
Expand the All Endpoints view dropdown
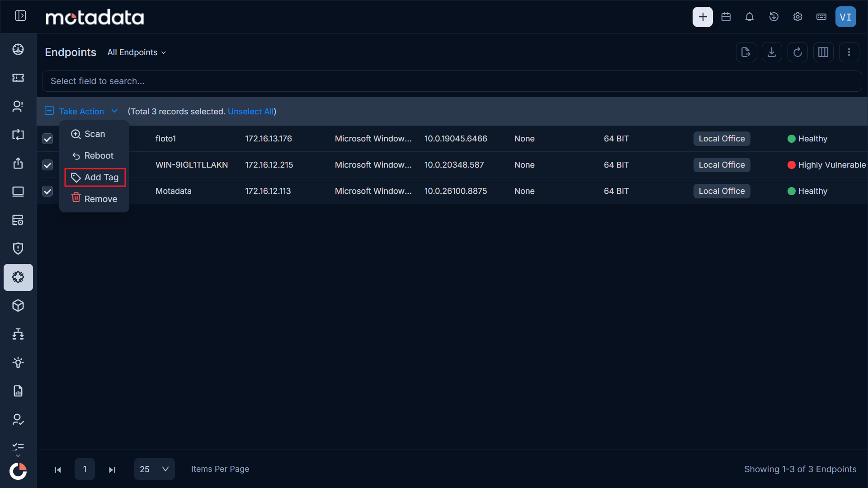(x=137, y=52)
